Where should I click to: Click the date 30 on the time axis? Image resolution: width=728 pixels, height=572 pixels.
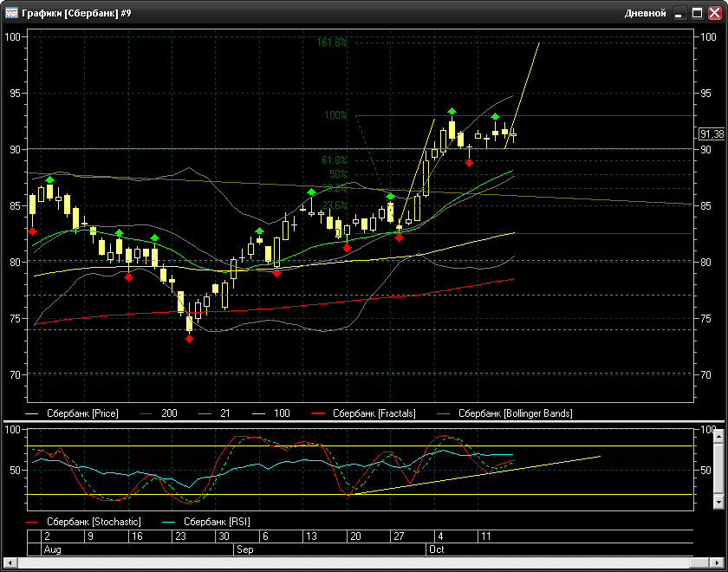tap(224, 536)
